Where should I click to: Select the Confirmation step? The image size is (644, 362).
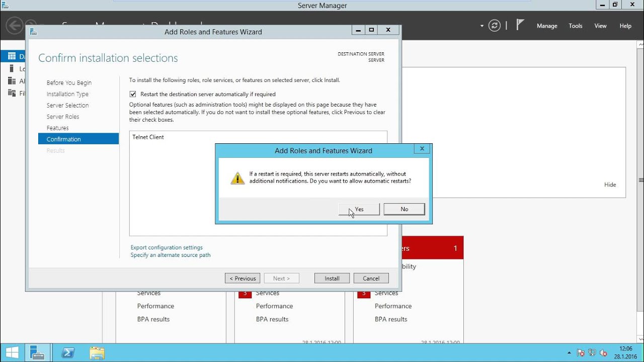click(78, 139)
